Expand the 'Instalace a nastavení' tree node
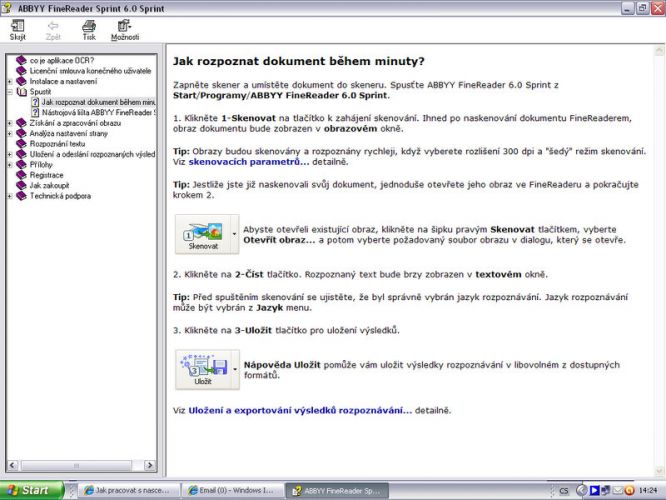666x500 pixels. pos(10,81)
